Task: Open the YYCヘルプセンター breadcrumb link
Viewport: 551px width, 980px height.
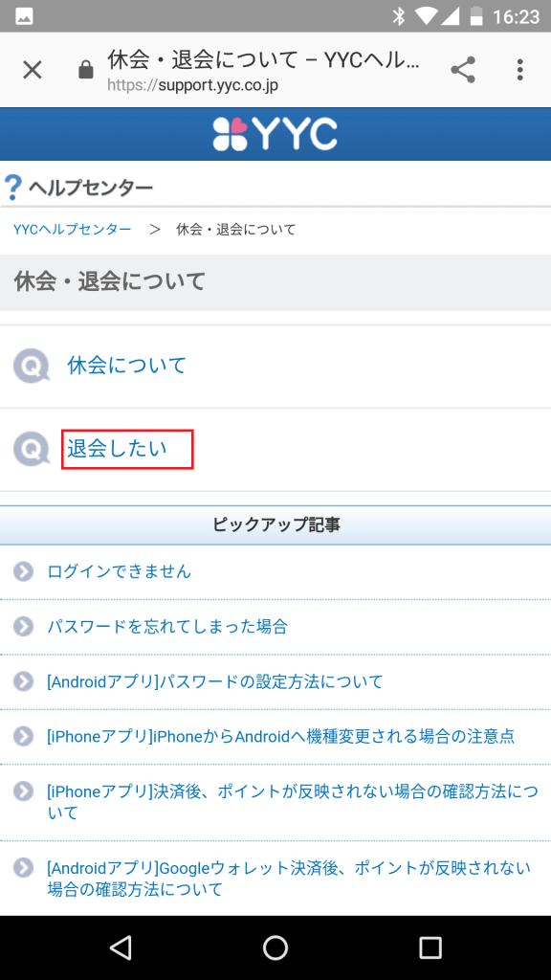Action: (73, 230)
